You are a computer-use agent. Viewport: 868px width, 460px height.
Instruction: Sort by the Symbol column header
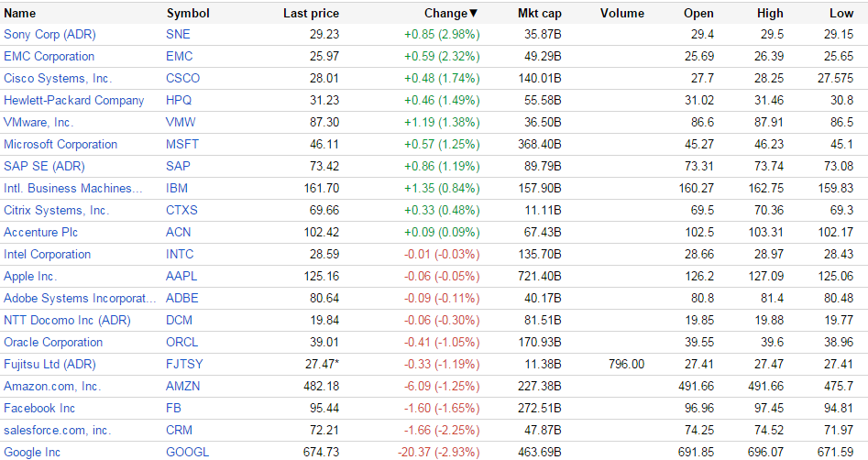coord(188,13)
